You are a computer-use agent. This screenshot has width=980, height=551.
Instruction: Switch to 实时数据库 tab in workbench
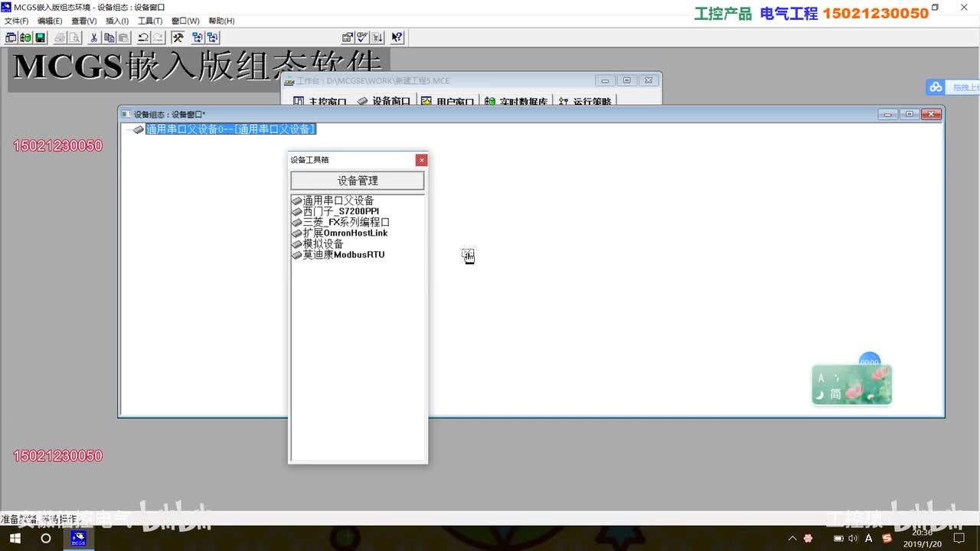[x=517, y=101]
